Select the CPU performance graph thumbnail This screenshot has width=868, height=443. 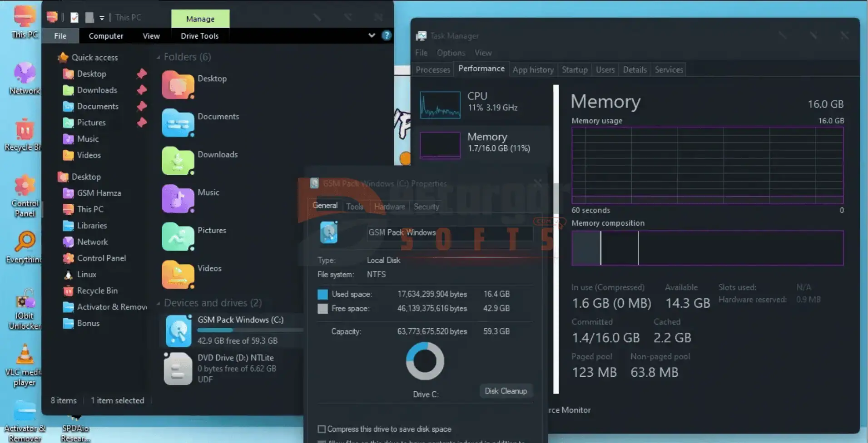coord(440,105)
